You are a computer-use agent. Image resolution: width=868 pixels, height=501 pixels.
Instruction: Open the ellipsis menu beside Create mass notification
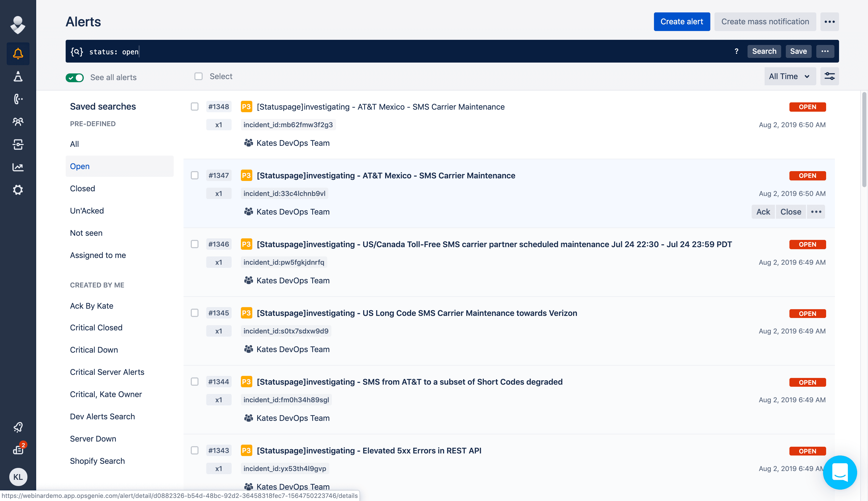[x=829, y=22]
